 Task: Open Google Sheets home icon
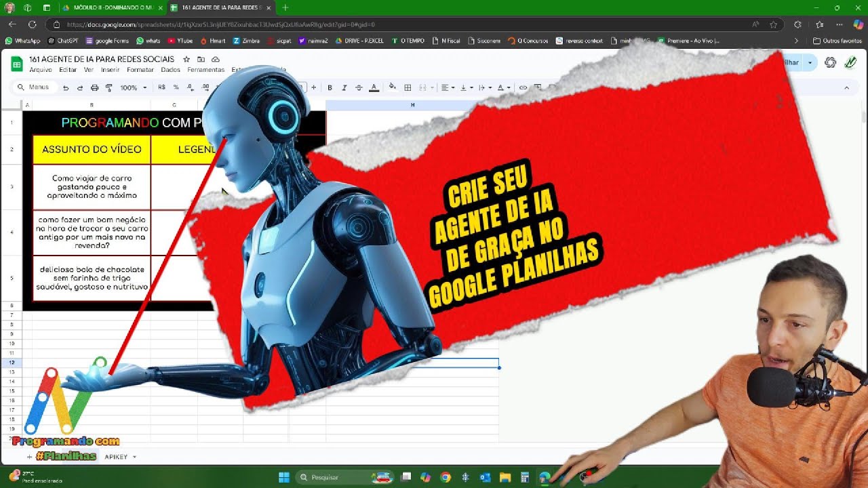tap(17, 64)
